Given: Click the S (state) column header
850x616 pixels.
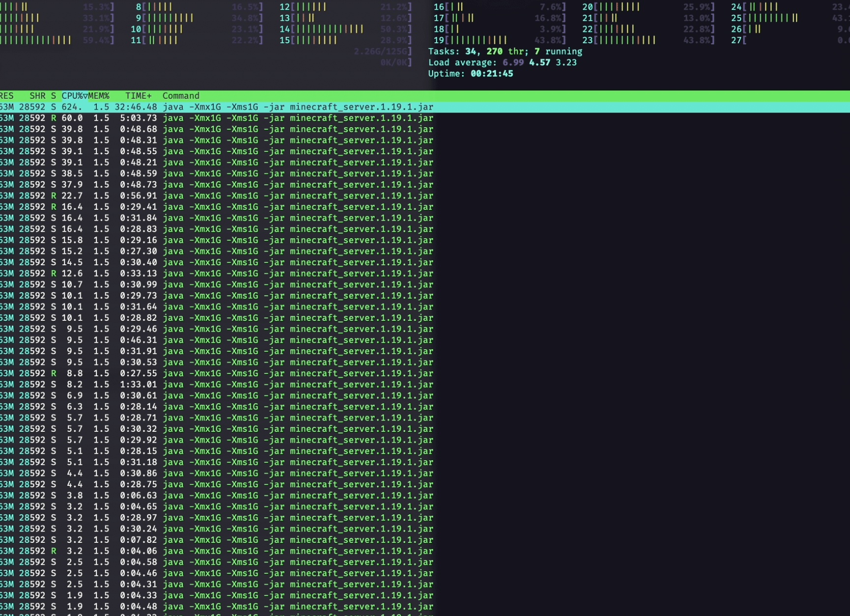Looking at the screenshot, I should click(x=53, y=96).
